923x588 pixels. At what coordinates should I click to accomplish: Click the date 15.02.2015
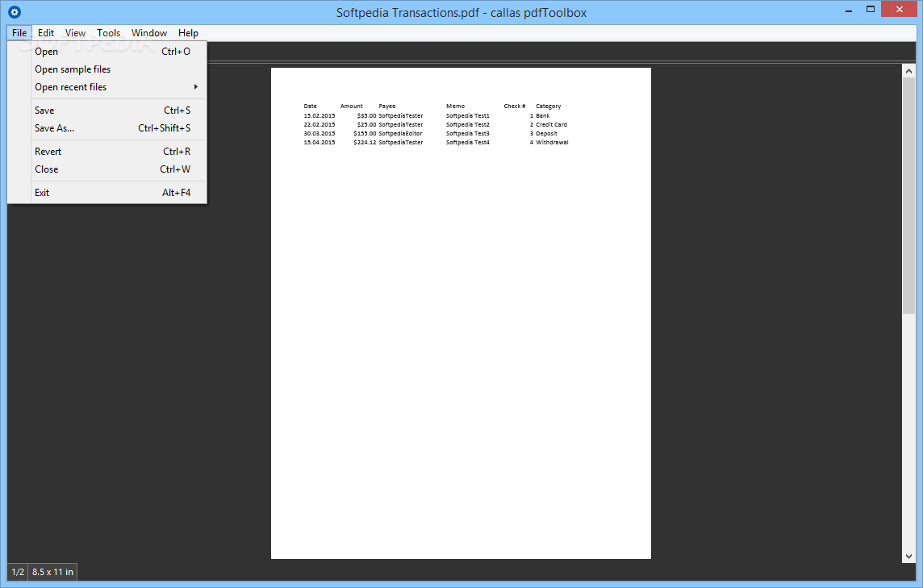pyautogui.click(x=319, y=116)
